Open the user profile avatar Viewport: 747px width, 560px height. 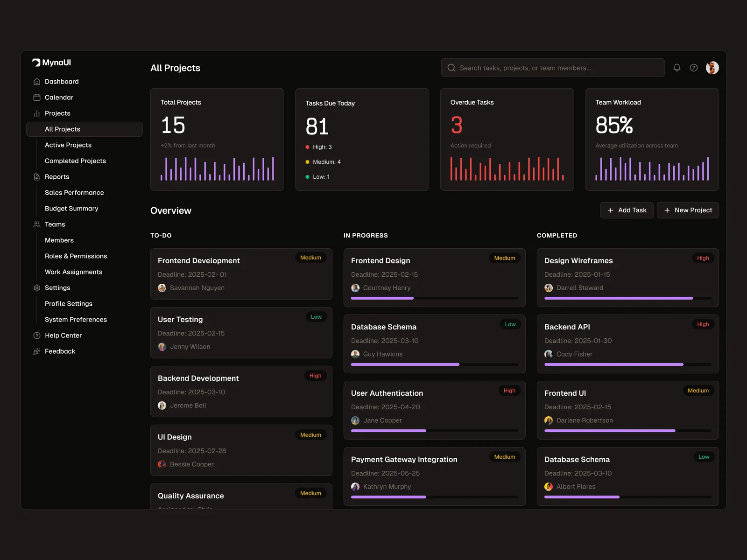712,68
